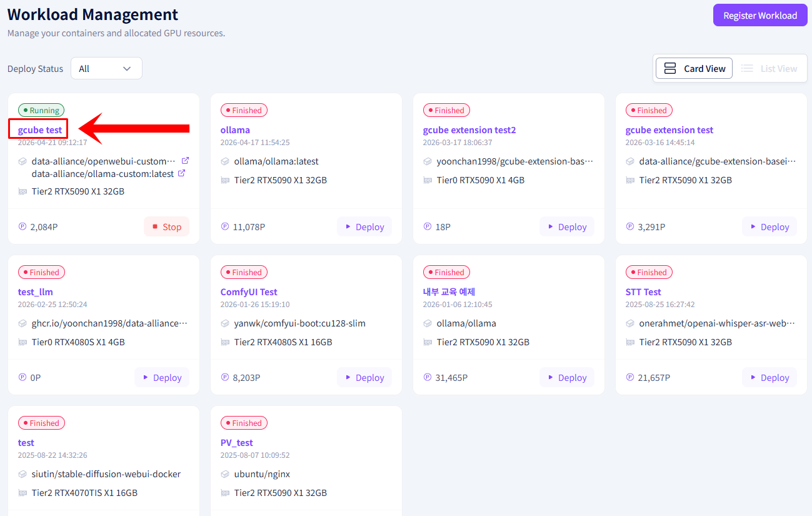Click container icon beside ghcr.io/yoonchan1998 image
The width and height of the screenshot is (812, 516).
pyautogui.click(x=23, y=323)
